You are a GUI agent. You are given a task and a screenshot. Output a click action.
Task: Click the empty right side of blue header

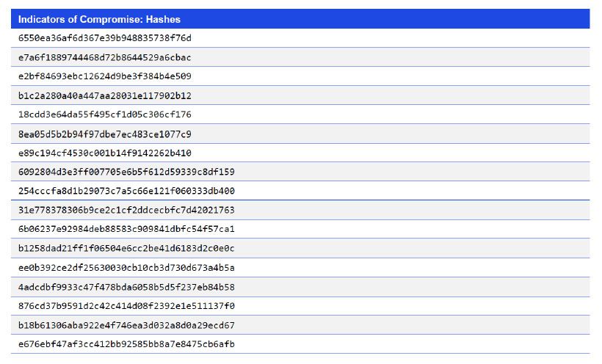440,19
